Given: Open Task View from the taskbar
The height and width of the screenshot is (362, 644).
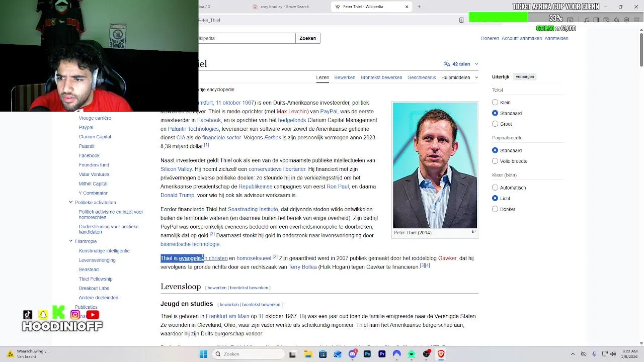Looking at the screenshot, I should point(293,354).
